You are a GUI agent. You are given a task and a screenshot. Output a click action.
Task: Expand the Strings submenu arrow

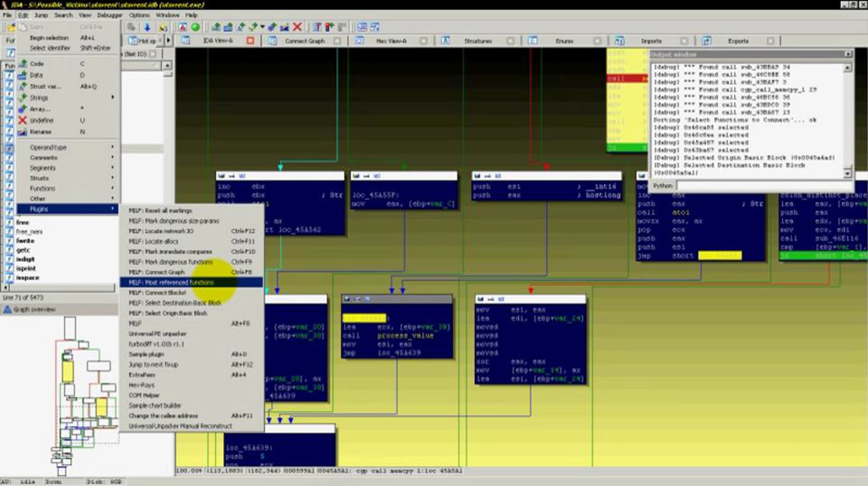coord(112,97)
